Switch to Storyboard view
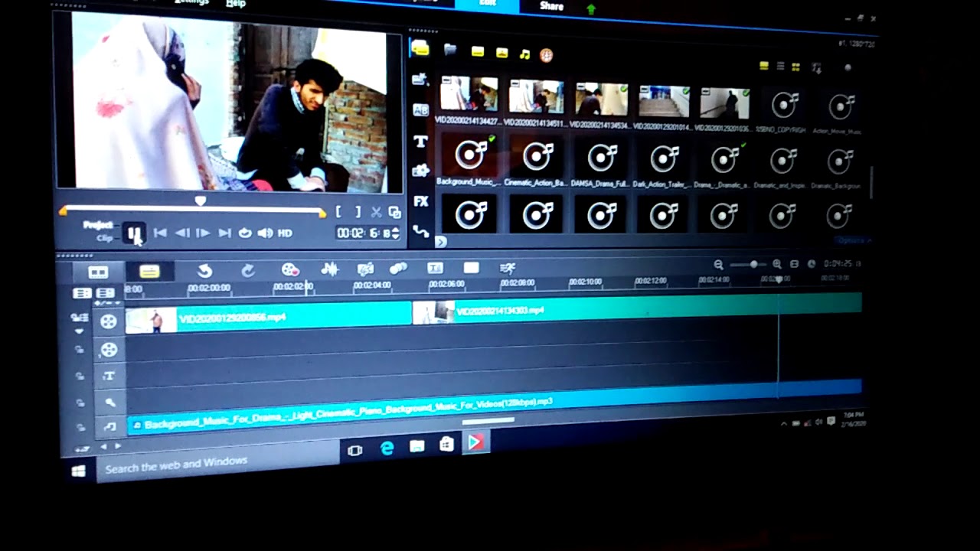This screenshot has height=551, width=980. click(x=98, y=272)
